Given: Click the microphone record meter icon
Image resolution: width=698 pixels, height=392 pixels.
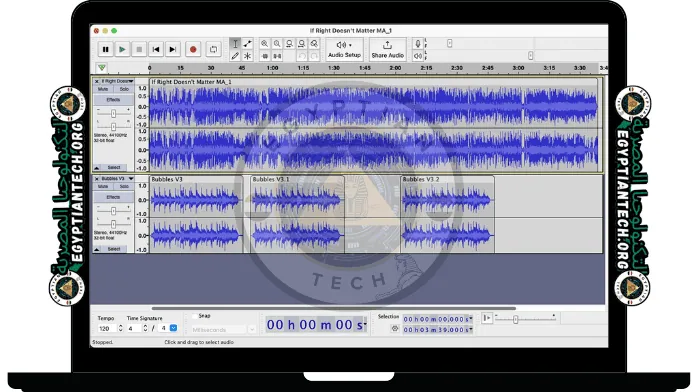Looking at the screenshot, I should tap(418, 44).
